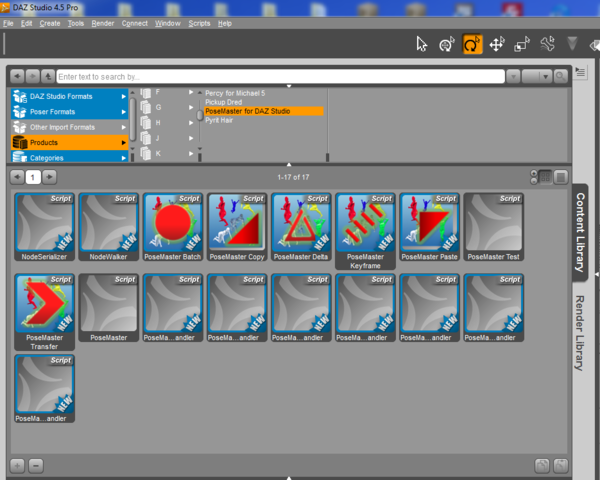Viewport: 600px width, 480px height.
Task: Expand the H folder arrow
Action: [191, 123]
